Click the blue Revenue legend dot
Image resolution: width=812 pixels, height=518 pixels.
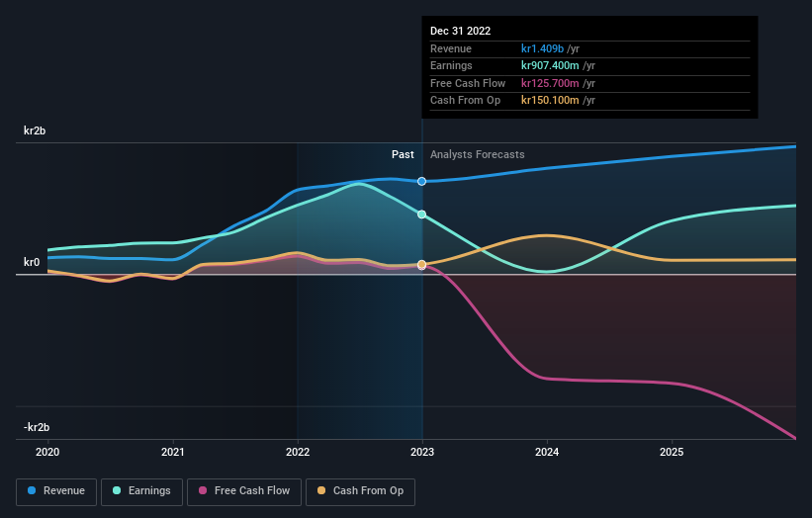(32, 490)
